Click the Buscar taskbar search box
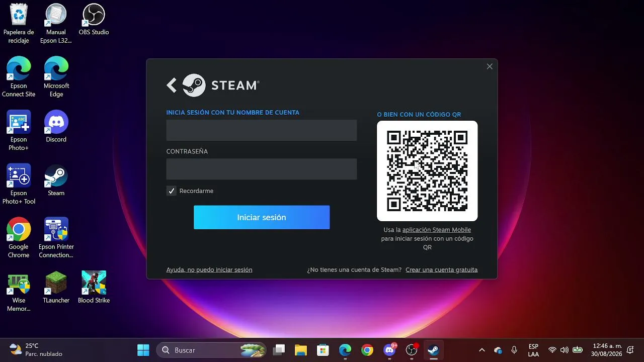The height and width of the screenshot is (362, 644). pyautogui.click(x=211, y=350)
